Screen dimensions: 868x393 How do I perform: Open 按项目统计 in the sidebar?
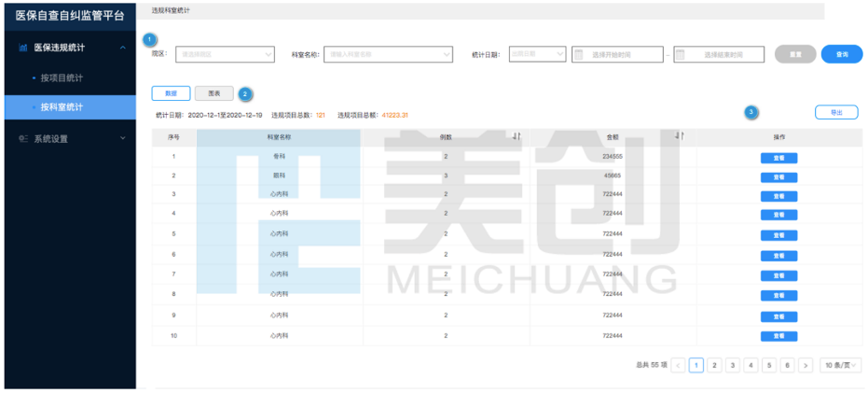[62, 77]
